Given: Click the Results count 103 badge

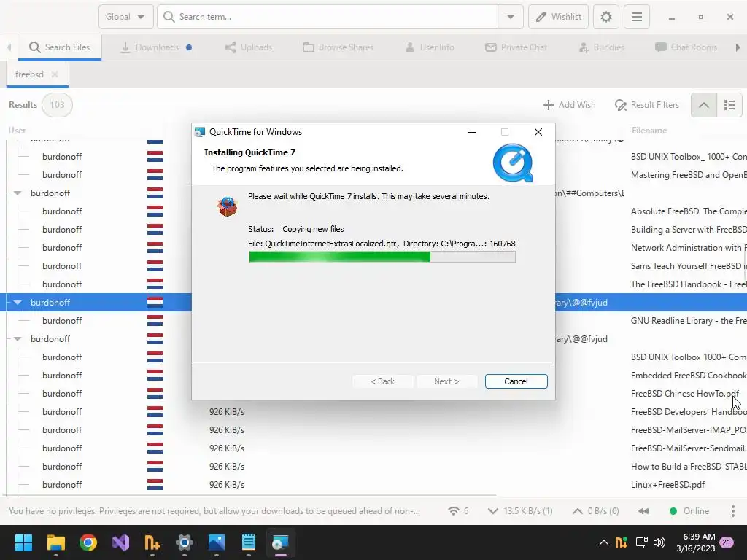Looking at the screenshot, I should point(57,105).
